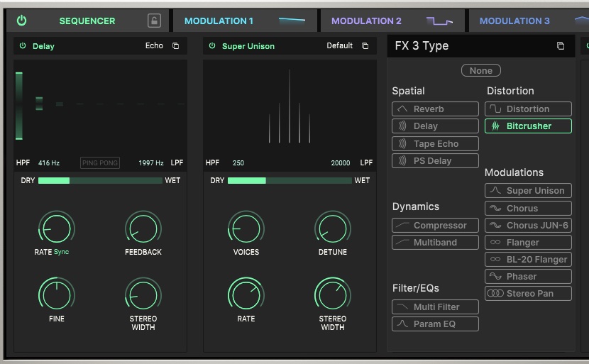Select the Phaser modulation effect
Image resolution: width=589 pixels, height=364 pixels.
(528, 277)
